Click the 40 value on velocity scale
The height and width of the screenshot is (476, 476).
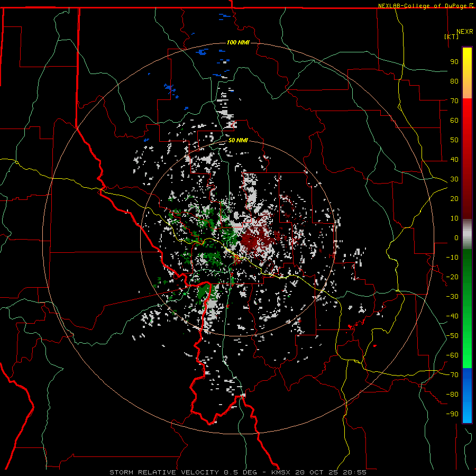[x=454, y=160]
